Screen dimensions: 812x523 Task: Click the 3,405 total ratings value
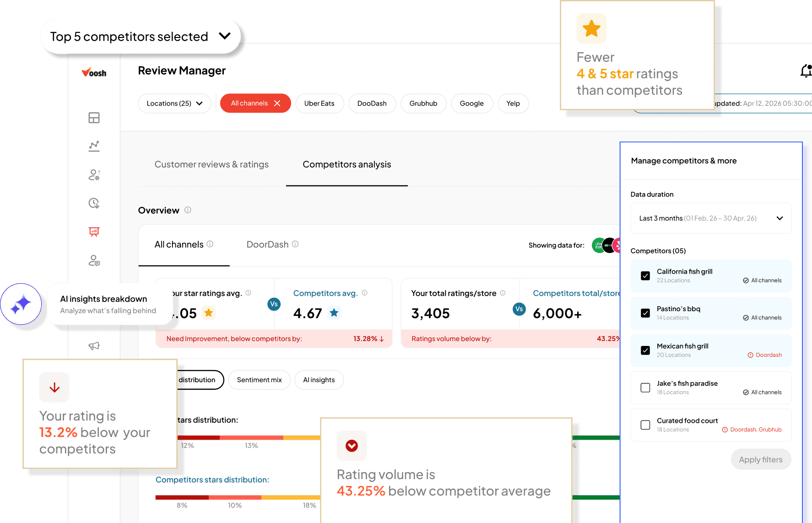[430, 313]
